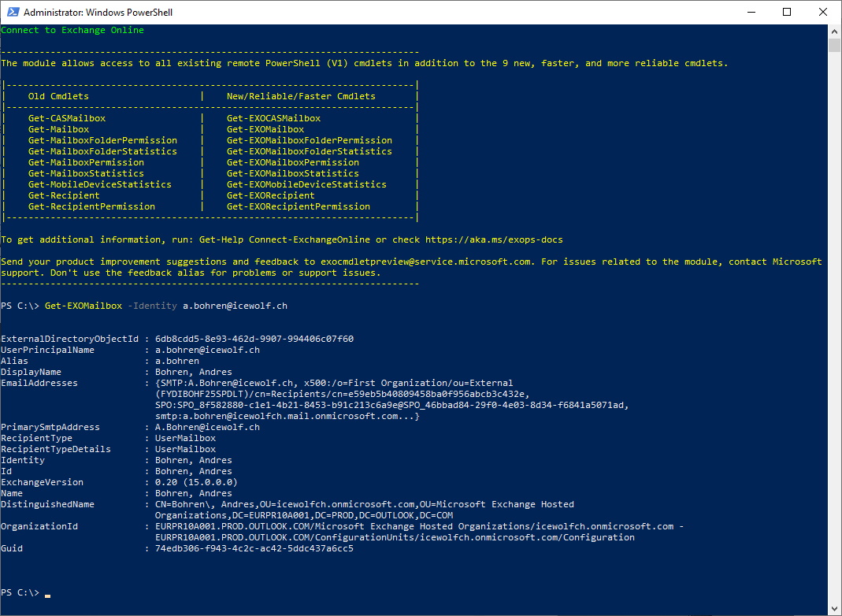The image size is (842, 616).
Task: Click the 'Guid' property label
Action: coord(12,548)
